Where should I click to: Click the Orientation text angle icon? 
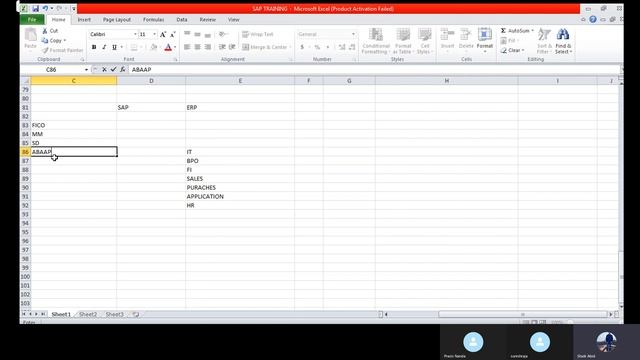coord(222,34)
